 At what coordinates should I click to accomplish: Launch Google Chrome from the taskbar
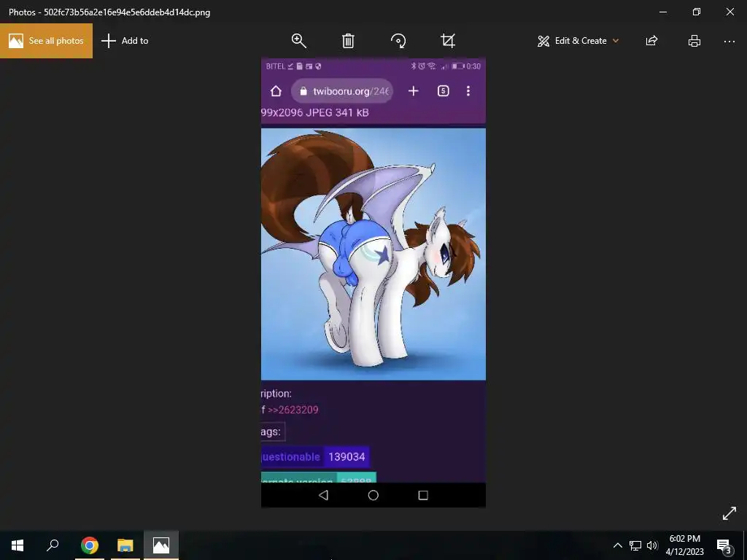90,545
